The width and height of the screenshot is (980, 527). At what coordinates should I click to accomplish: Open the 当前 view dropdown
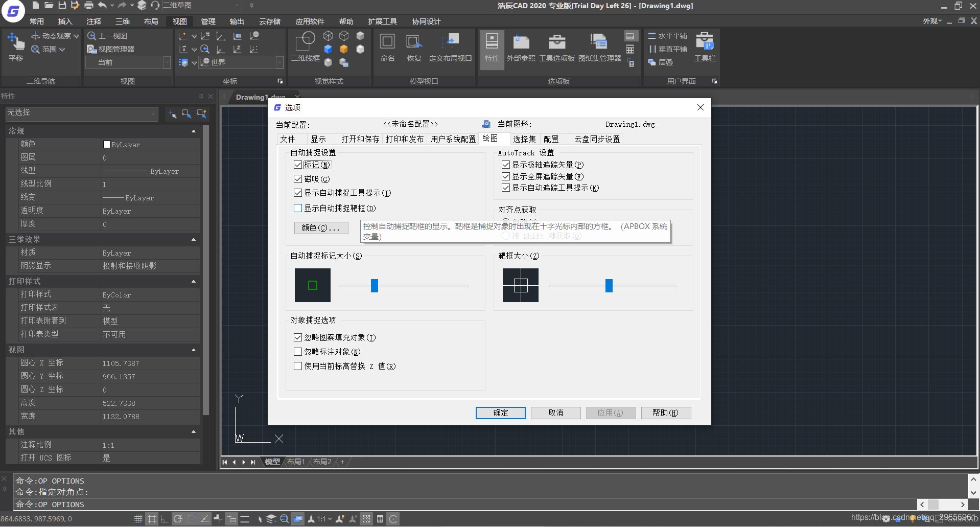128,62
